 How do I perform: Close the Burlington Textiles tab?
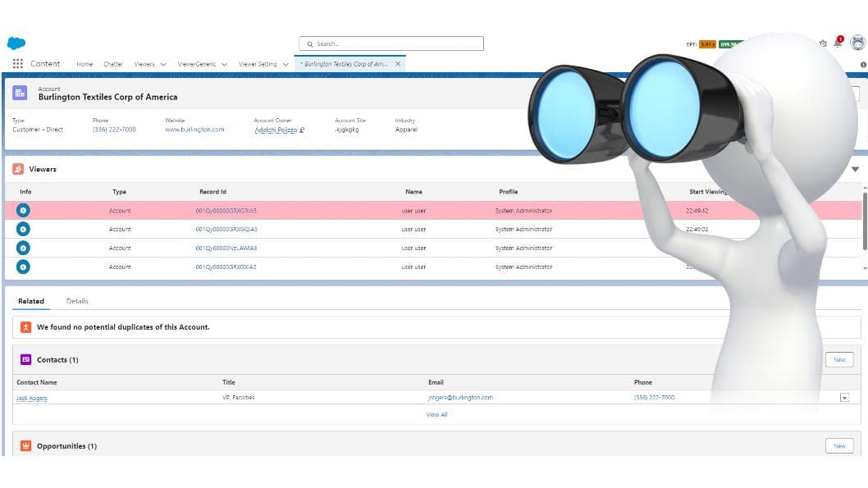[397, 64]
